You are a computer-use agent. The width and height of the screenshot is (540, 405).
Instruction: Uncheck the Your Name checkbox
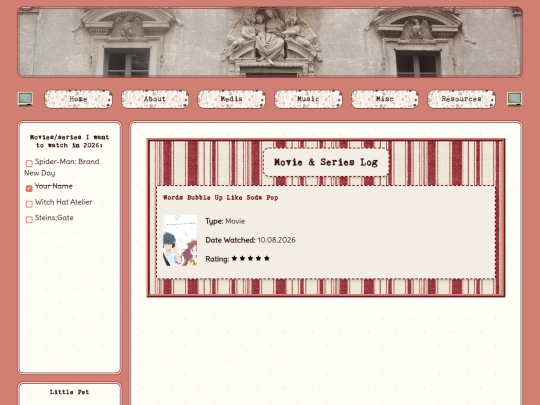point(29,188)
